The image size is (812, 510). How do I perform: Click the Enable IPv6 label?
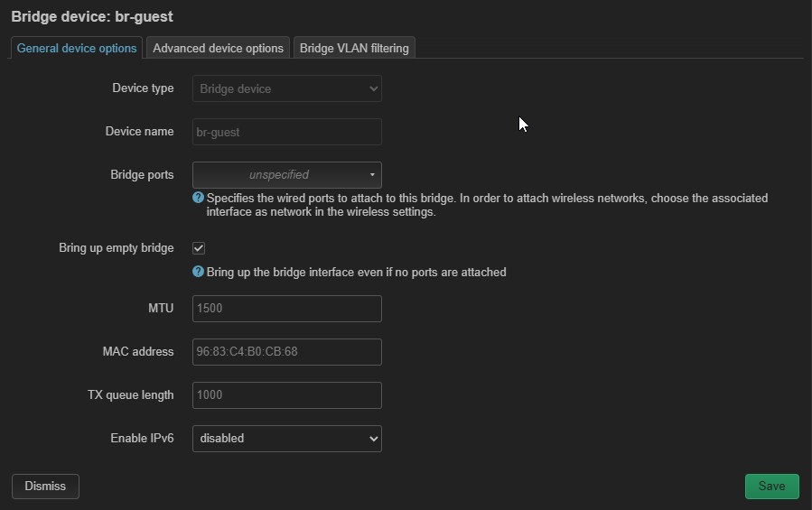(x=142, y=439)
